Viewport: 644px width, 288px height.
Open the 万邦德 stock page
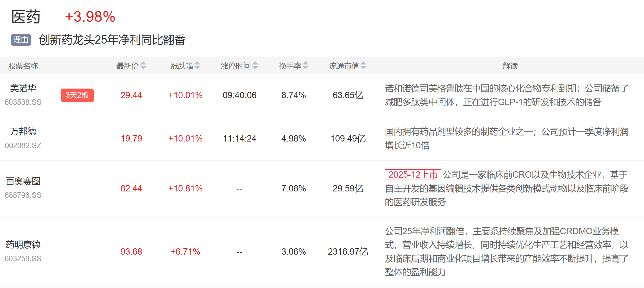click(23, 131)
